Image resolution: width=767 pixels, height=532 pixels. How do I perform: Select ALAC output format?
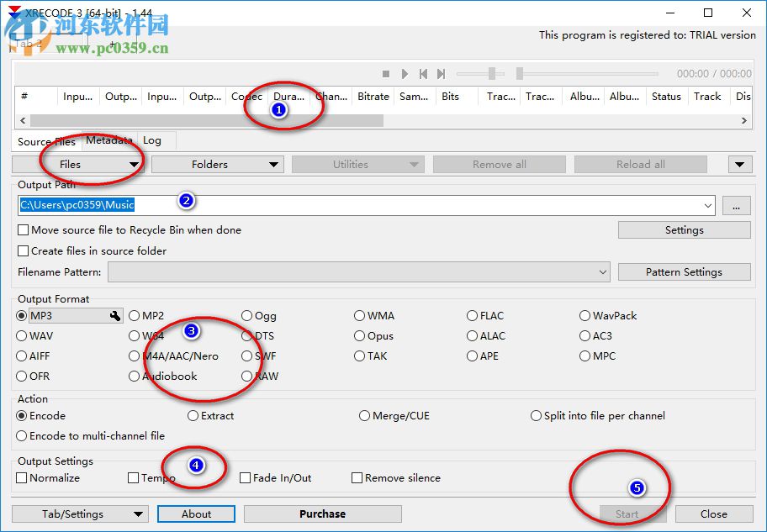point(472,336)
